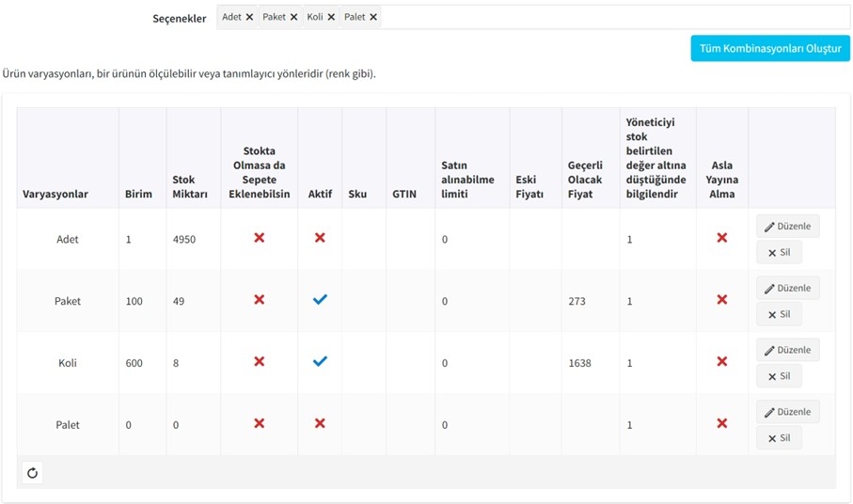
Task: Delete the Adet variation with Sil
Action: tap(779, 252)
